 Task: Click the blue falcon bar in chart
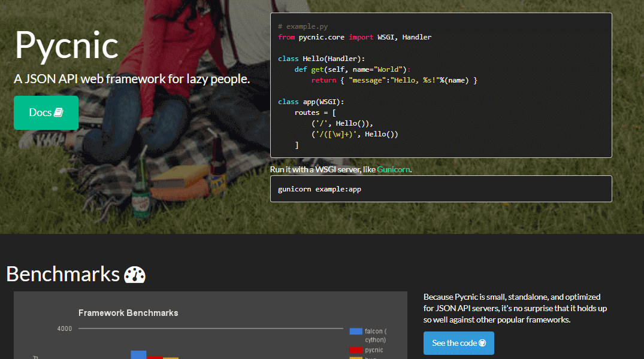click(x=138, y=355)
